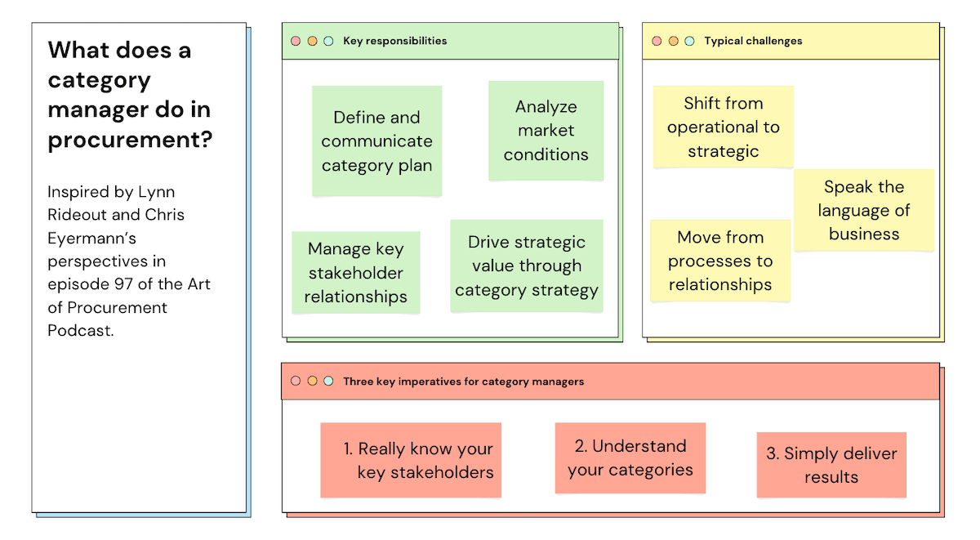
Task: Click 'Drive strategic value through category strategy' note
Action: tap(527, 266)
